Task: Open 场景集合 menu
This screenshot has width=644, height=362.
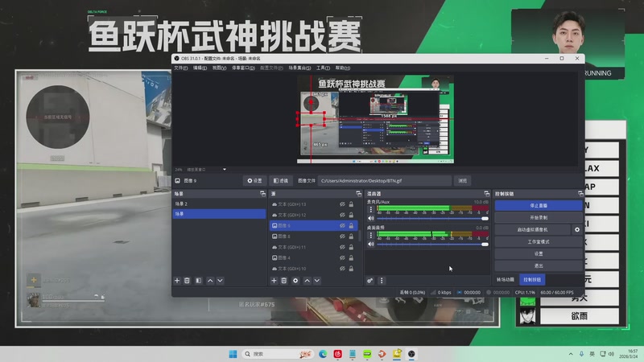Action: tap(299, 68)
